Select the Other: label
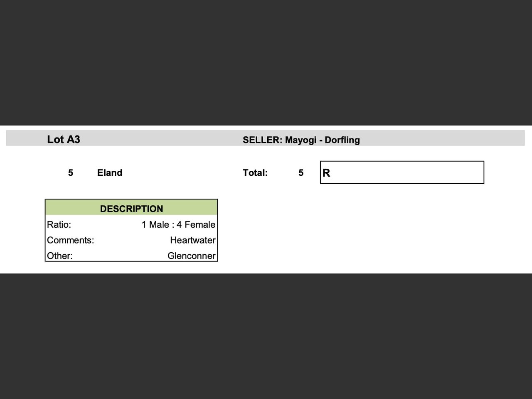This screenshot has width=532, height=399. pos(59,256)
